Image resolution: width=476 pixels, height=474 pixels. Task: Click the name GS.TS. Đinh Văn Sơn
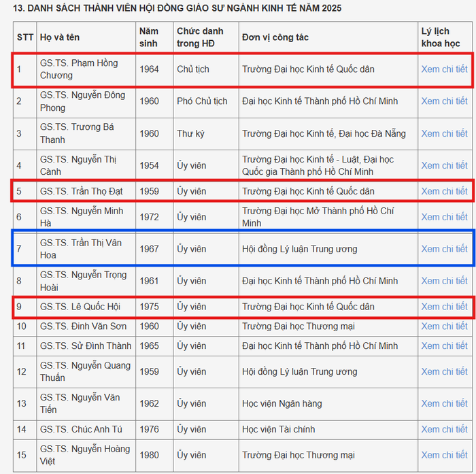[x=83, y=326]
